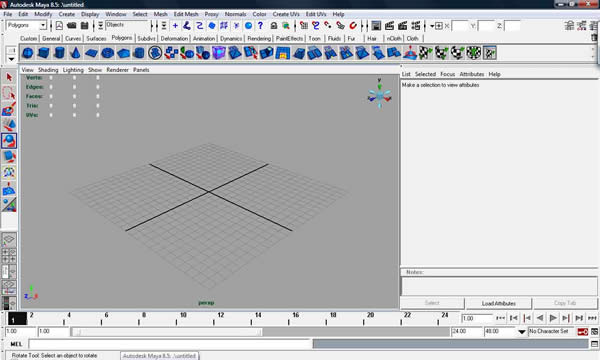The height and width of the screenshot is (360, 600).
Task: Select the Show Manipulator tool
Action: 9,204
